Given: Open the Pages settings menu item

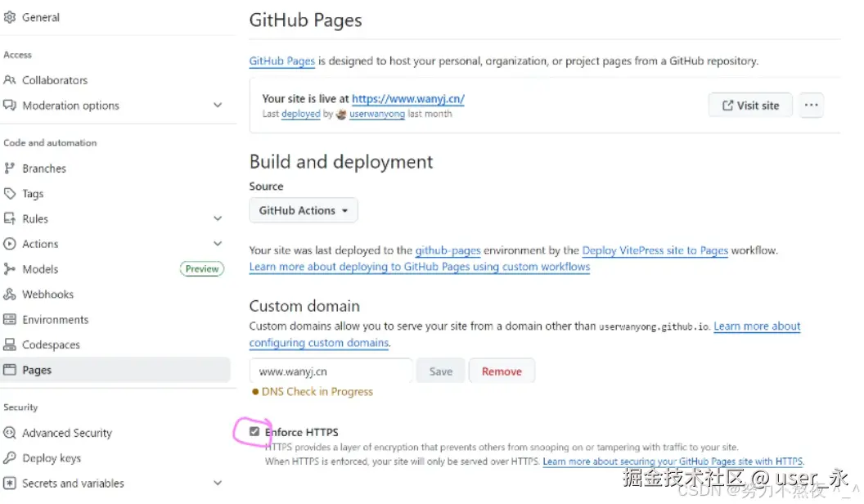Looking at the screenshot, I should tap(37, 371).
